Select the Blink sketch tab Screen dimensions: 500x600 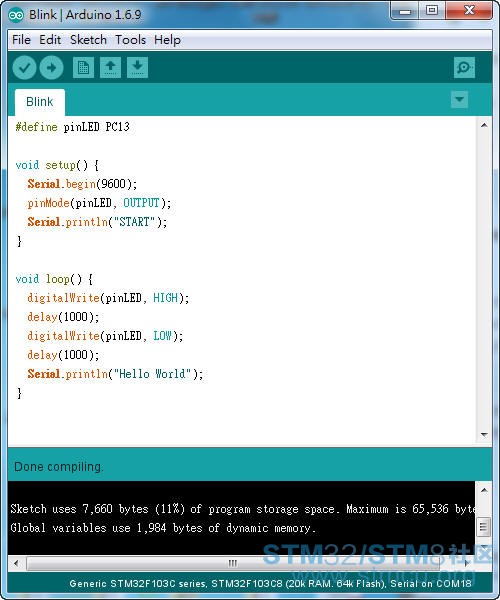pos(40,102)
